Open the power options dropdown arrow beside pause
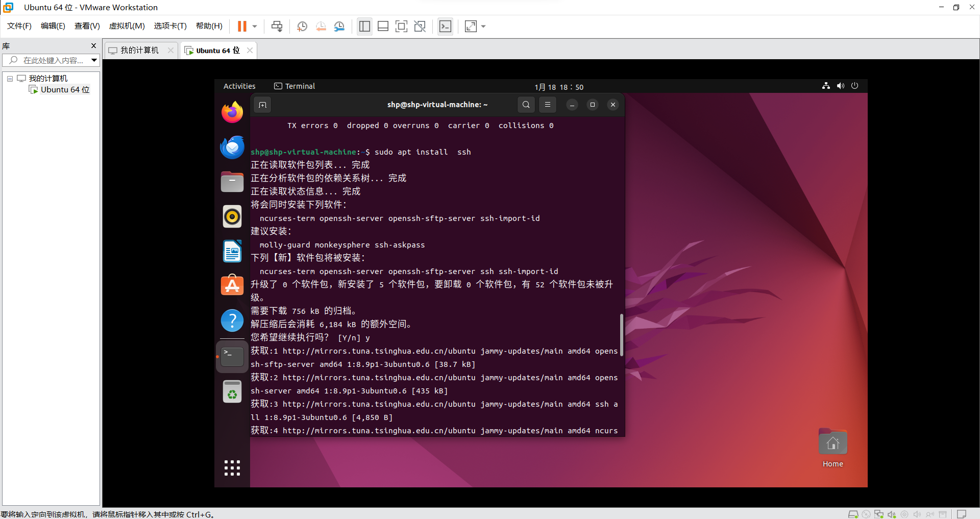Screen dimensions: 980x519 [x=255, y=26]
